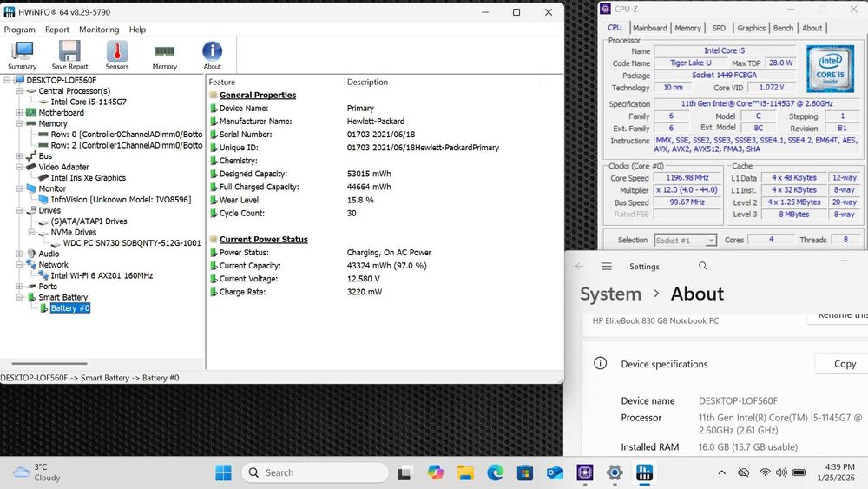Viewport: 868px width, 489px height.
Task: Open the Help menu in HWiNFO
Action: coord(137,30)
